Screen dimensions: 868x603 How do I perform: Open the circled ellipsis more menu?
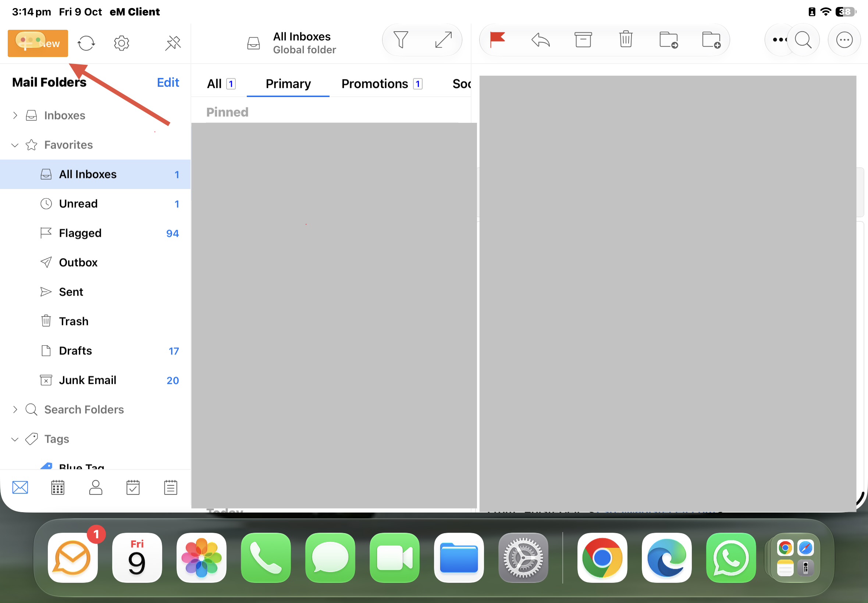(844, 40)
